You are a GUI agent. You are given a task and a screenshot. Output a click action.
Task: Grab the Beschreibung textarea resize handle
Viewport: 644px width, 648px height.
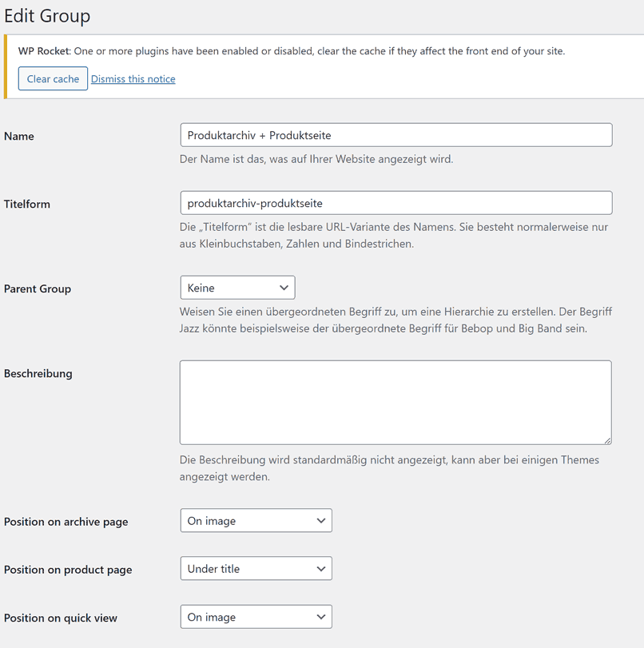click(607, 439)
